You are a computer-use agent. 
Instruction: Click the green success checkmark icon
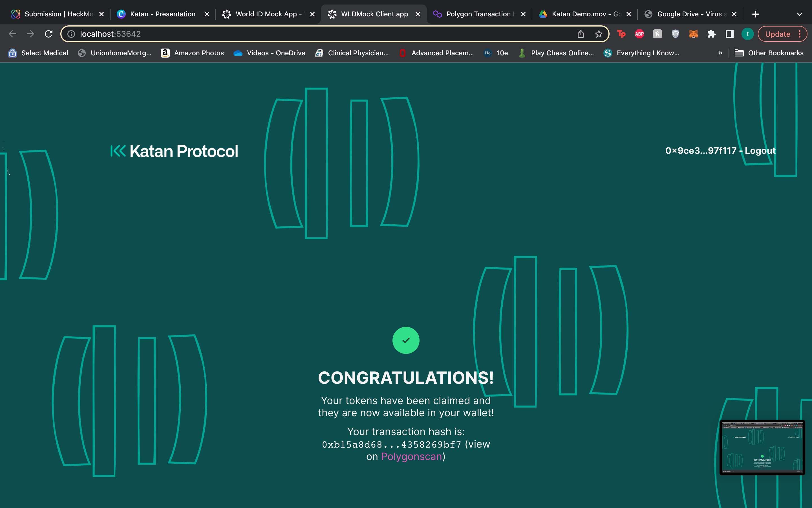click(x=406, y=340)
